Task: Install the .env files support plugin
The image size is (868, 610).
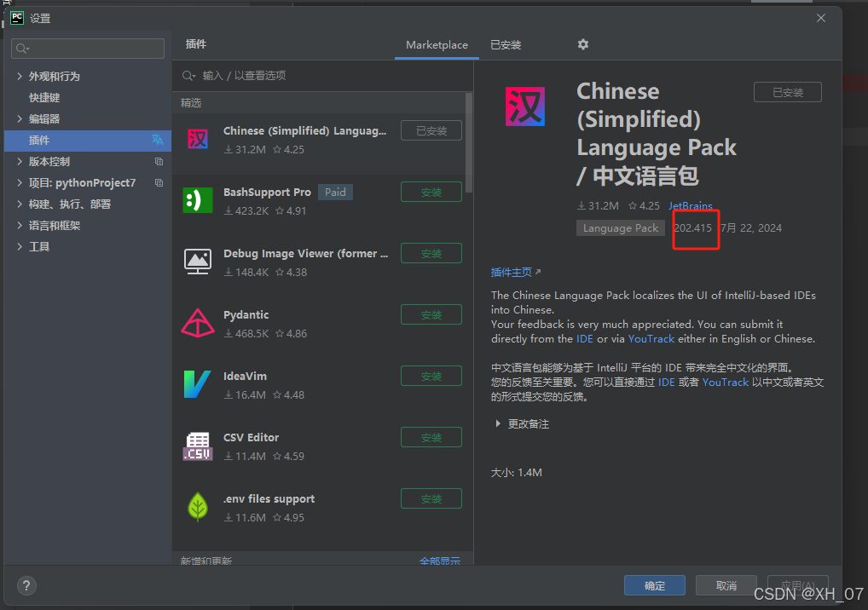Action: (431, 499)
